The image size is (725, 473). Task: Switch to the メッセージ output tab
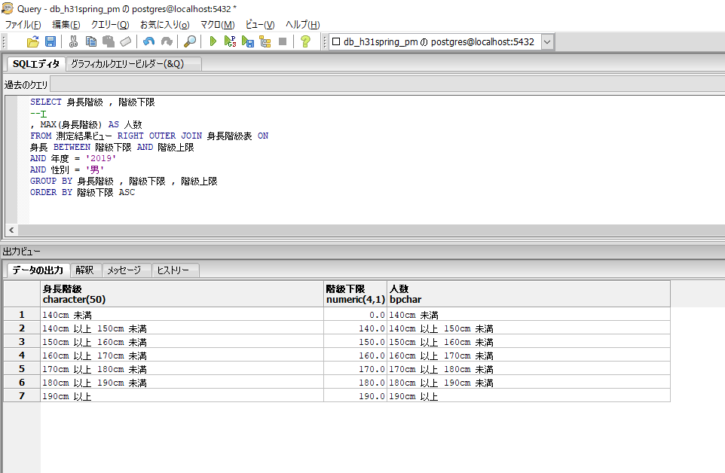[x=124, y=270]
